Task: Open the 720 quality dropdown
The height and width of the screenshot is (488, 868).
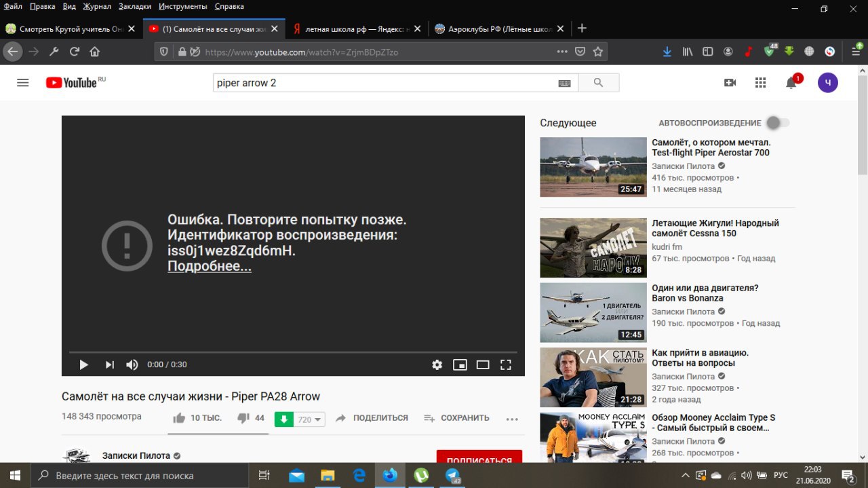Action: pyautogui.click(x=309, y=419)
